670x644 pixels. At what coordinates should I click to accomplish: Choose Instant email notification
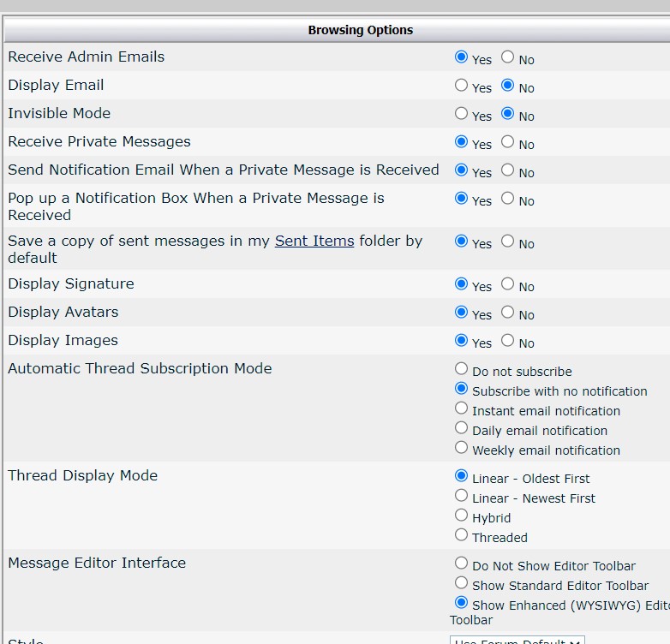[462, 408]
